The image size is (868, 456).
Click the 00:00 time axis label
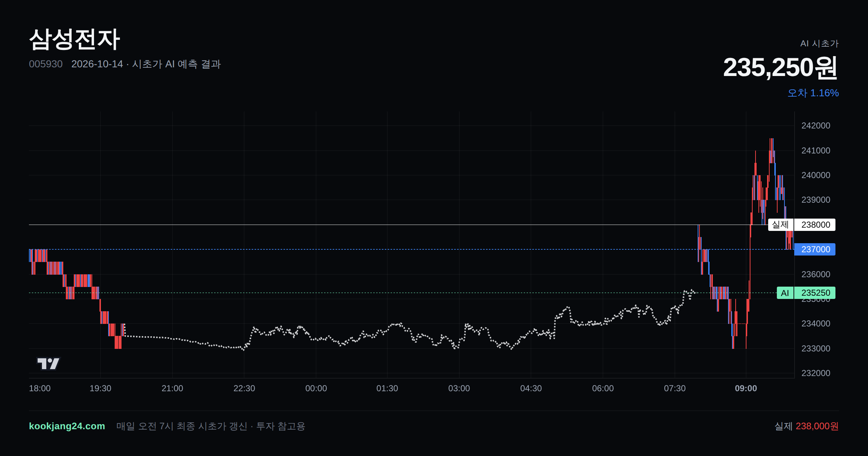[x=316, y=388]
